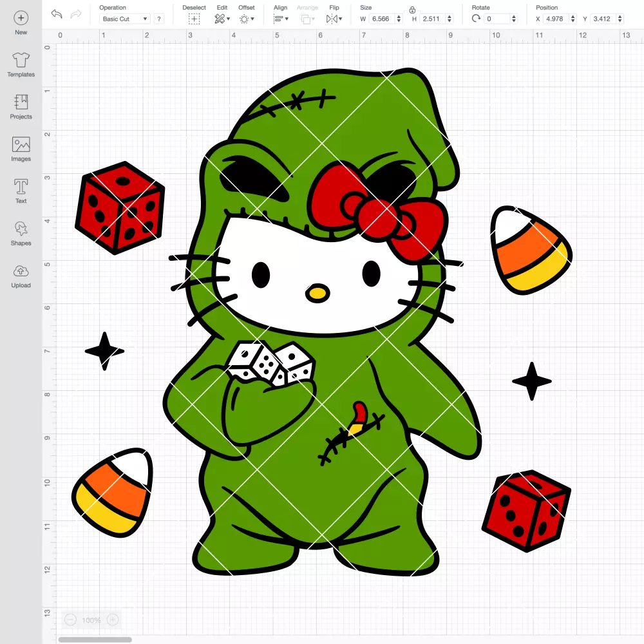Screen dimensions: 644x644
Task: Open the Flip dropdown
Action: [x=334, y=19]
